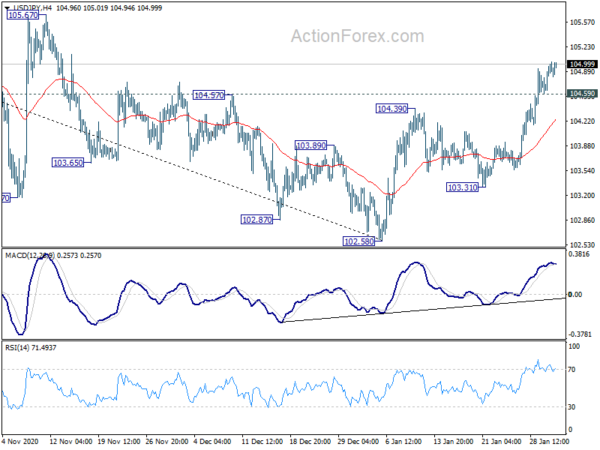Click the 103.200 price axis value
The width and height of the screenshot is (600, 450).
(x=582, y=196)
